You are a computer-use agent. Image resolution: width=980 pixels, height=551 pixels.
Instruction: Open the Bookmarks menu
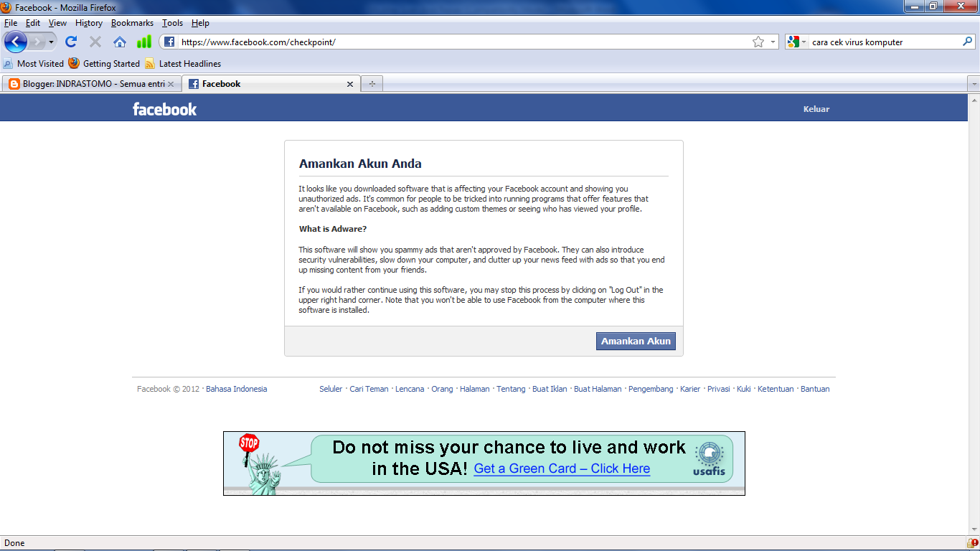pos(132,23)
